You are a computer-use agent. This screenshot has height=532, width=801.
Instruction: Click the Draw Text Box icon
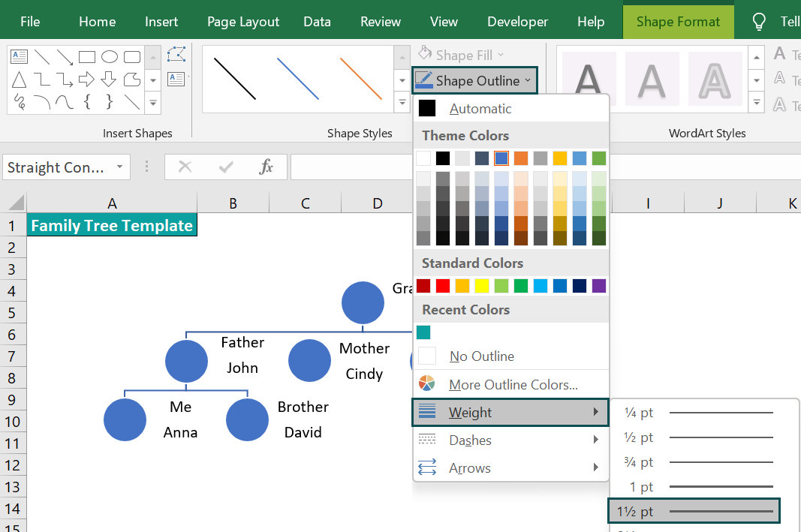(176, 79)
